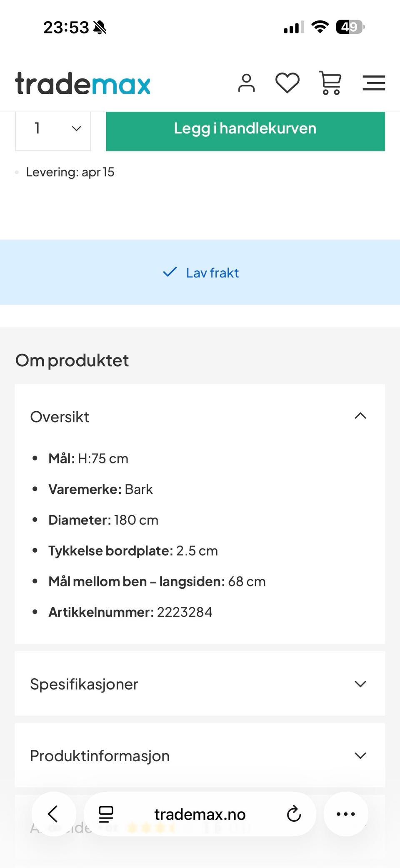
Task: Tap the battery indicator in status bar
Action: (x=350, y=28)
